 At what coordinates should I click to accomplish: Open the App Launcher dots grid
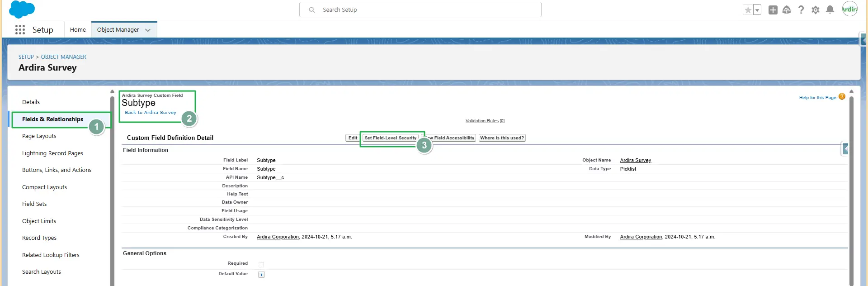[20, 30]
